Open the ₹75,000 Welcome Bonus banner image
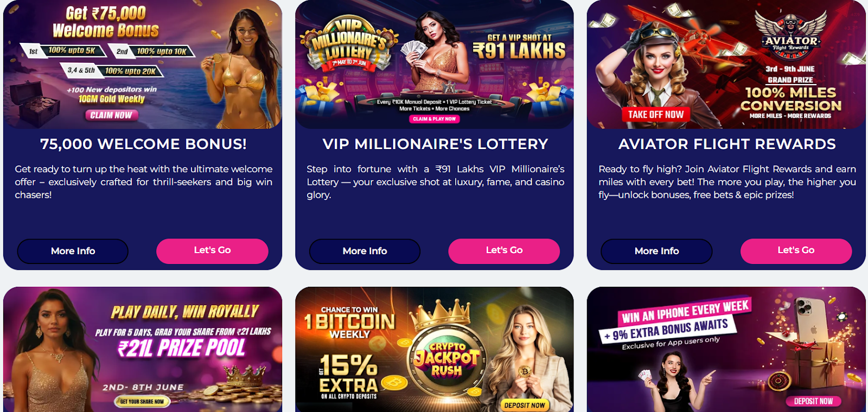The width and height of the screenshot is (868, 412). [x=142, y=64]
